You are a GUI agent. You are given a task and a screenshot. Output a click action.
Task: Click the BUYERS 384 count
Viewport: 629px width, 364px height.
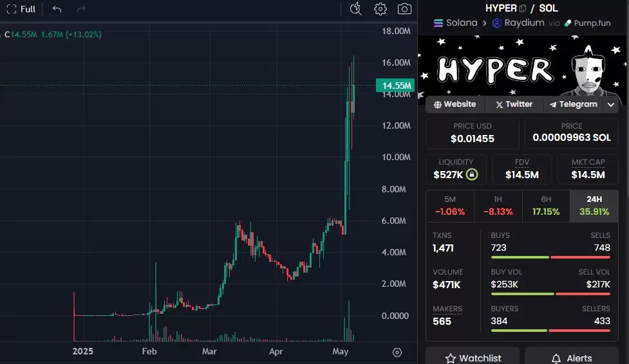(499, 321)
